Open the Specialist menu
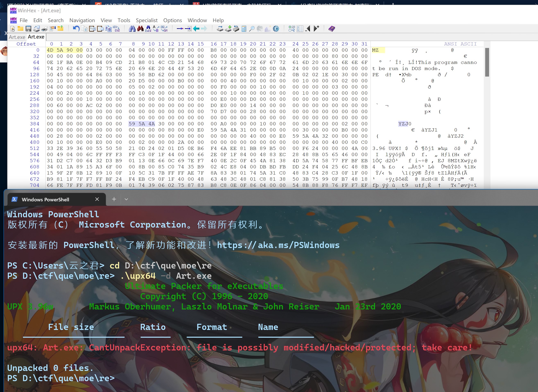This screenshot has height=392, width=538. coord(147,20)
